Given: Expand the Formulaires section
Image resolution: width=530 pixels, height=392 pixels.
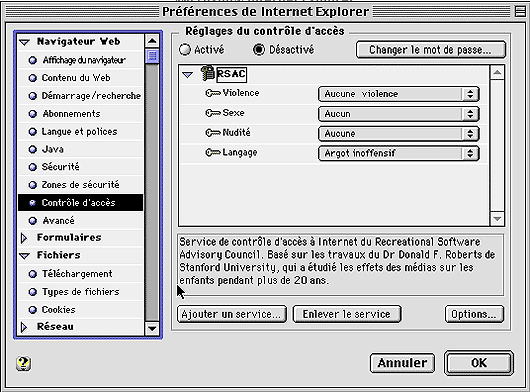Looking at the screenshot, I should [x=24, y=238].
